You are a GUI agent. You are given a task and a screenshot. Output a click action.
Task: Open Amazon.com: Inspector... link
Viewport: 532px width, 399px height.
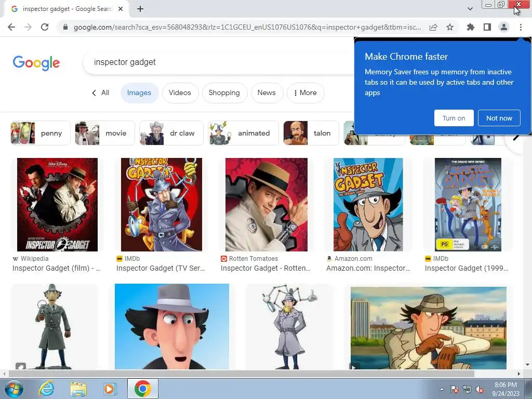pos(368,269)
